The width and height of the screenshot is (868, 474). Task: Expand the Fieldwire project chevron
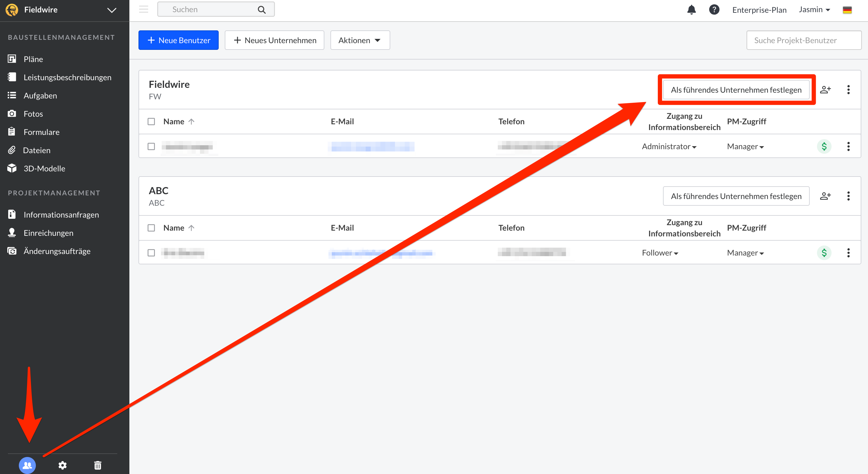111,10
